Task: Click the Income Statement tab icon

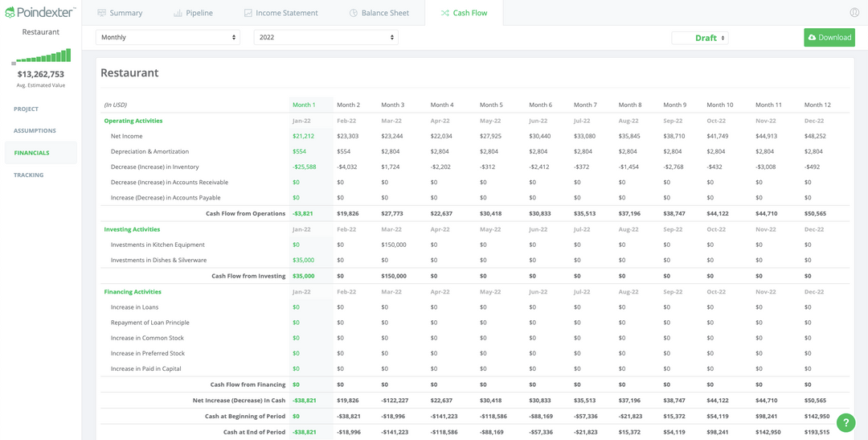Action: click(x=248, y=13)
